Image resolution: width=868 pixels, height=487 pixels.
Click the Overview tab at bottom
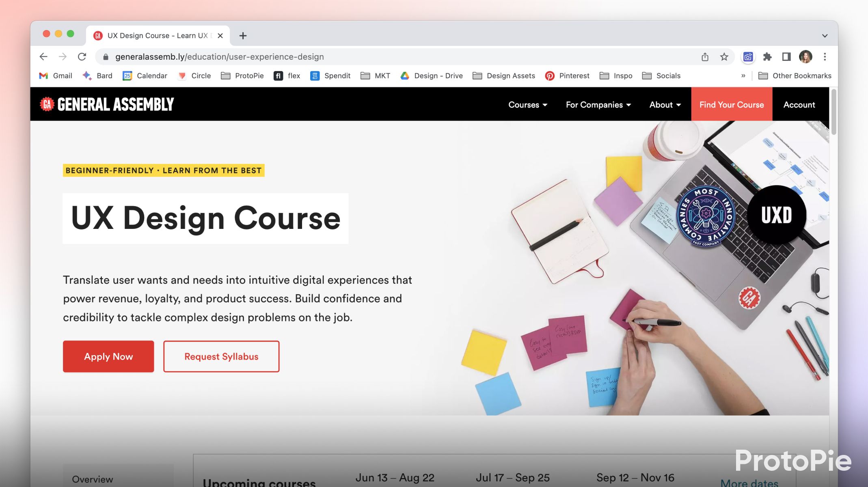click(92, 478)
